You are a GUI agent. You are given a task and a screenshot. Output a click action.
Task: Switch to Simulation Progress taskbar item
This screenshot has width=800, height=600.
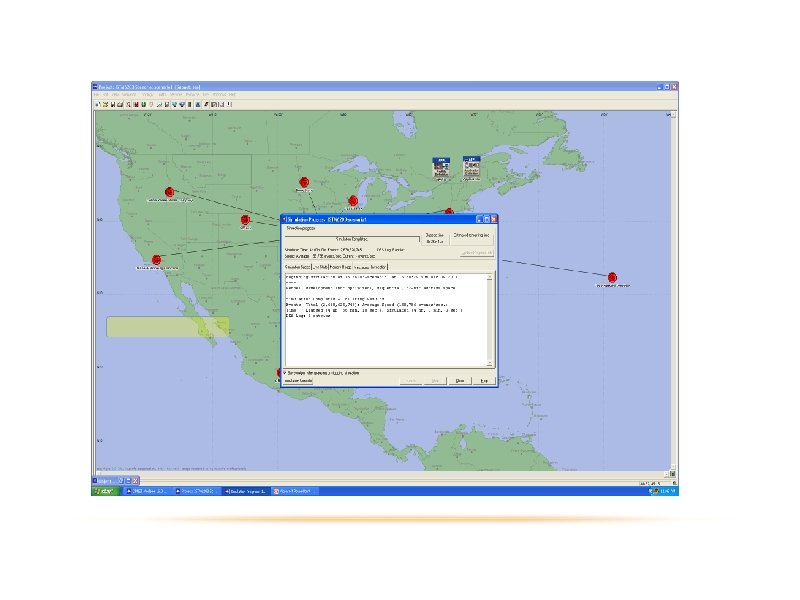pos(245,491)
